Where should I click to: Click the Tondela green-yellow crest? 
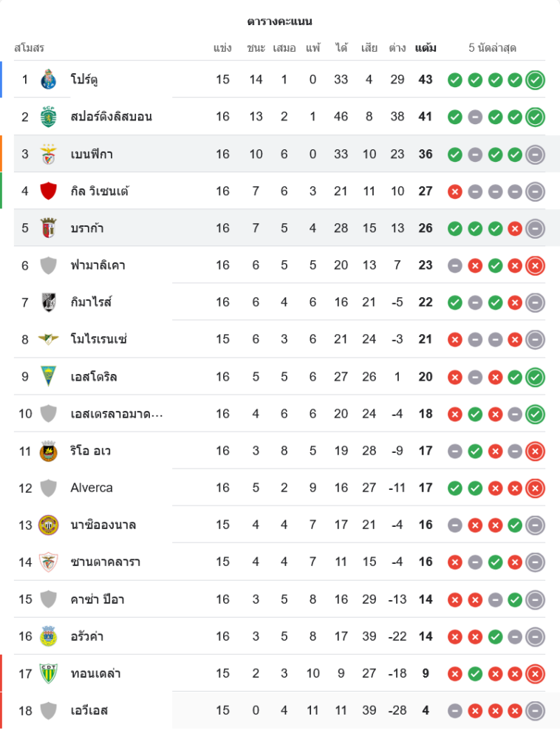coord(48,673)
